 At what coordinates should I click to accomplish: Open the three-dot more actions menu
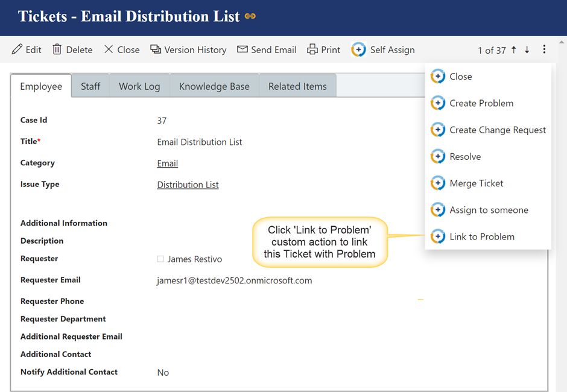(x=544, y=50)
